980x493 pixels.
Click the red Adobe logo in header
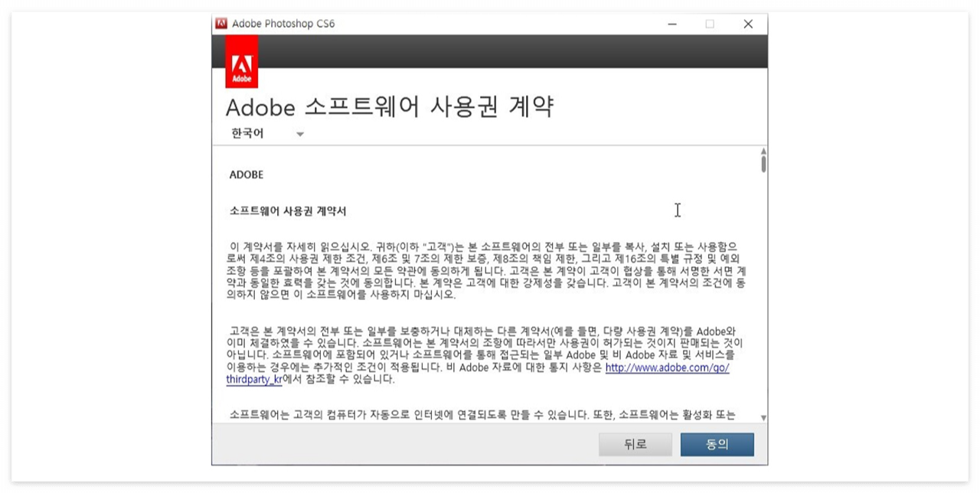coord(241,61)
